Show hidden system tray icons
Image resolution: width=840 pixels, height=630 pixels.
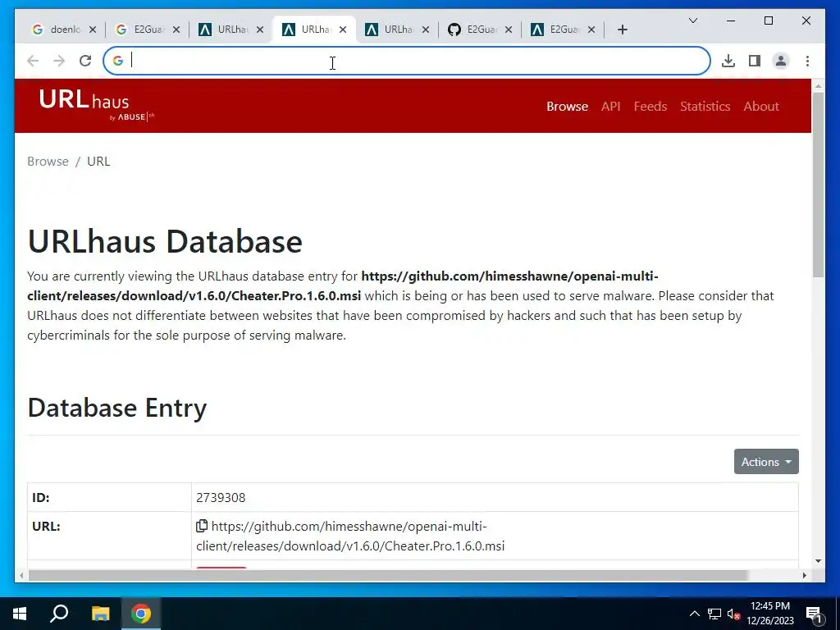coord(694,614)
